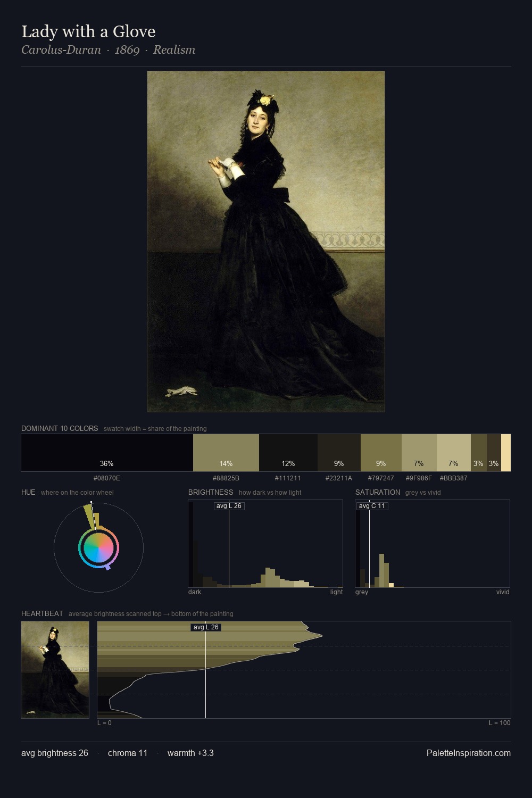
Task: Click the artist name Carolus-Duran
Action: (61, 50)
